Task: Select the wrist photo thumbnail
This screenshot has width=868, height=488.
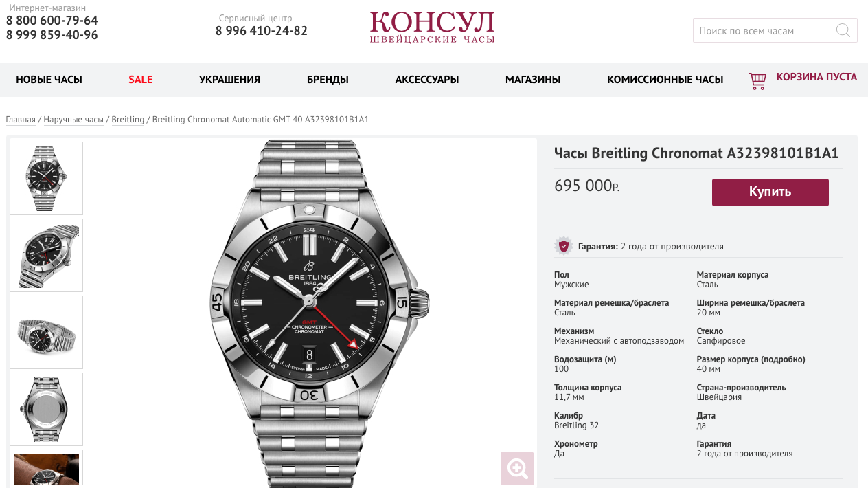Action: tap(46, 469)
